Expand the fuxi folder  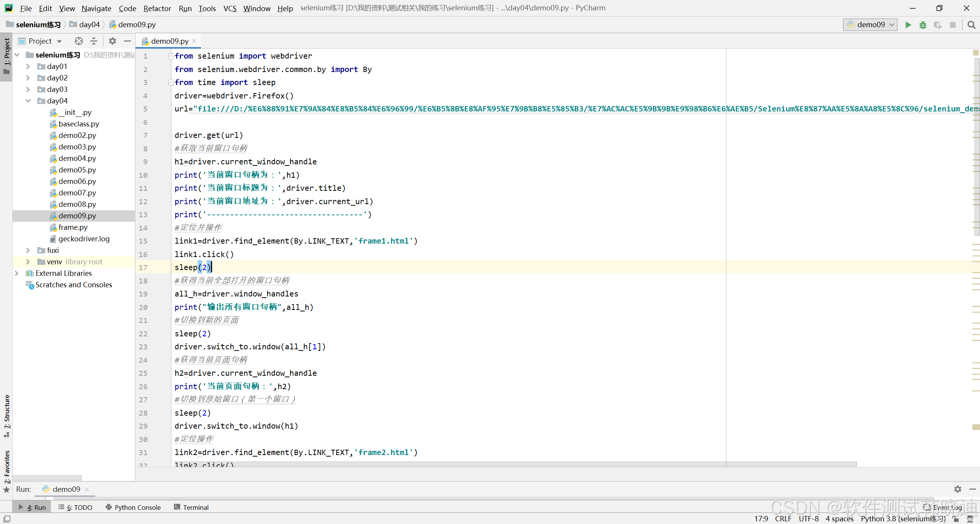pos(28,250)
